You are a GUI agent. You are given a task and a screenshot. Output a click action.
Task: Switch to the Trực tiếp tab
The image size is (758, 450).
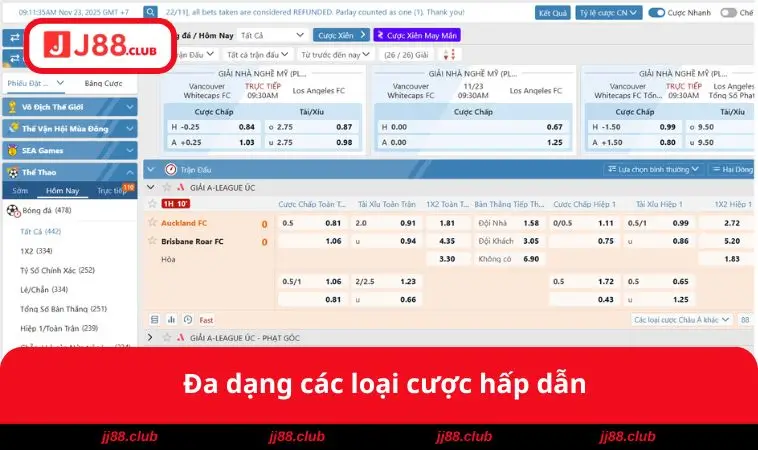112,190
